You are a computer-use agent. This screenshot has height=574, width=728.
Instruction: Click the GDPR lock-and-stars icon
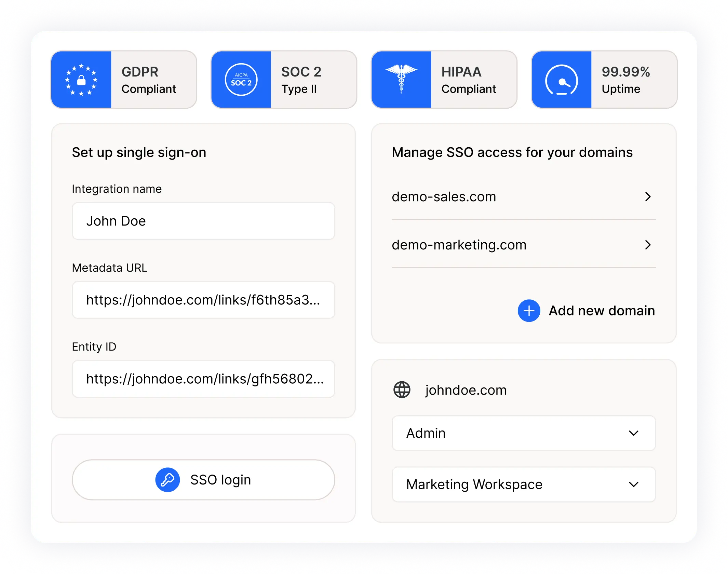tap(81, 80)
